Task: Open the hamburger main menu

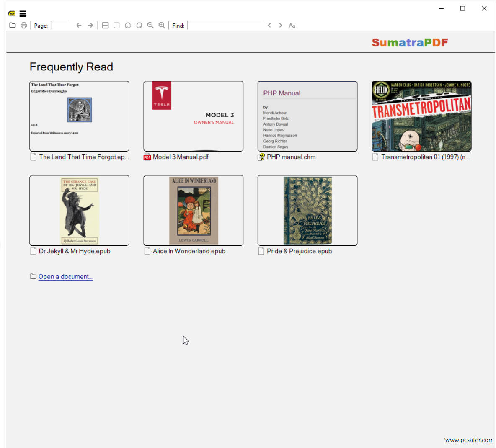Action: pos(23,14)
